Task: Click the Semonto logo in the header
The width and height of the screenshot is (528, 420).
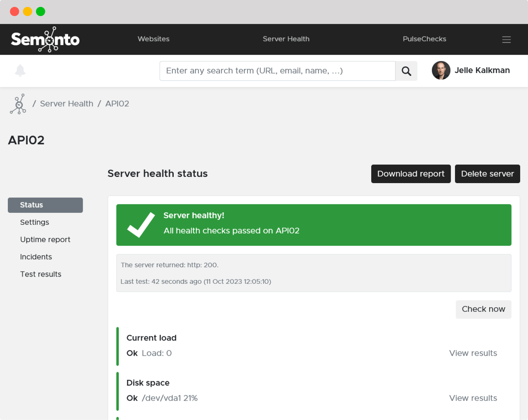Action: coord(45,39)
